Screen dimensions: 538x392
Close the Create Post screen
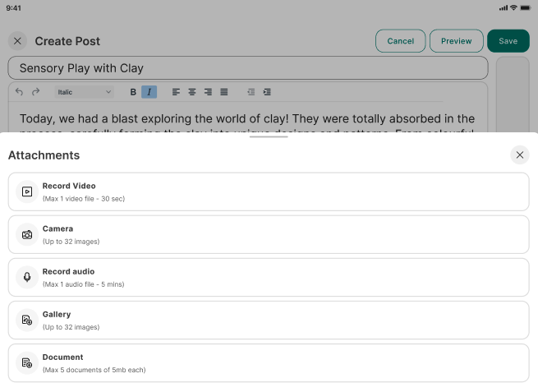pos(17,41)
